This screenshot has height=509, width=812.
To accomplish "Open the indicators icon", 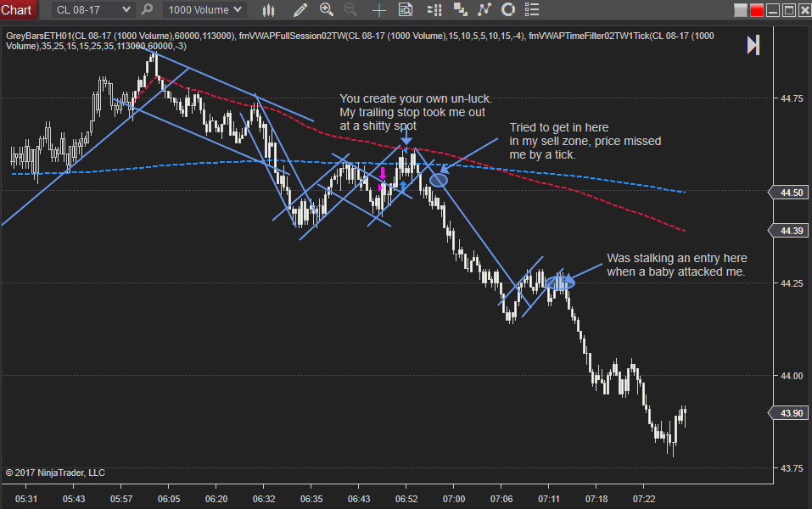I will 484,9.
